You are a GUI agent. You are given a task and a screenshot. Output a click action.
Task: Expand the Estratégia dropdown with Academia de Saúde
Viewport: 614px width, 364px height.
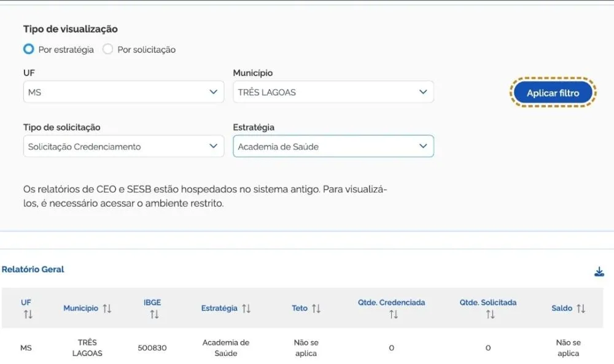click(x=333, y=147)
